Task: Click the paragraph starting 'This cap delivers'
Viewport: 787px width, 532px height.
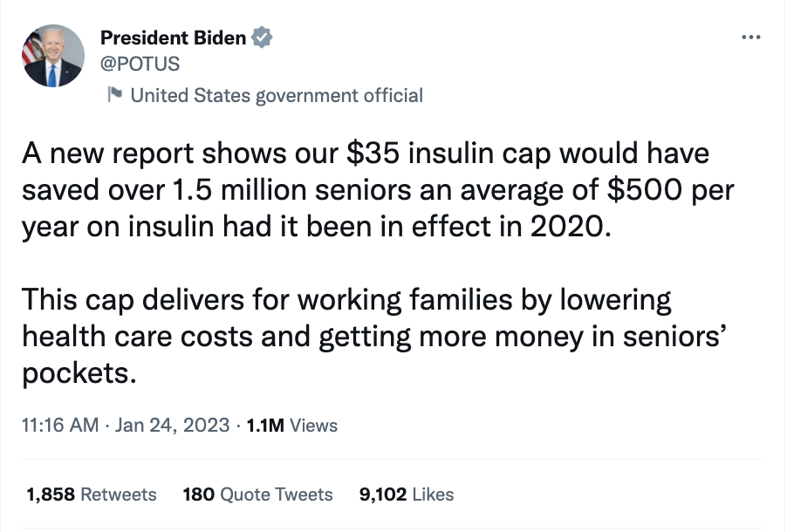Action: 374,337
